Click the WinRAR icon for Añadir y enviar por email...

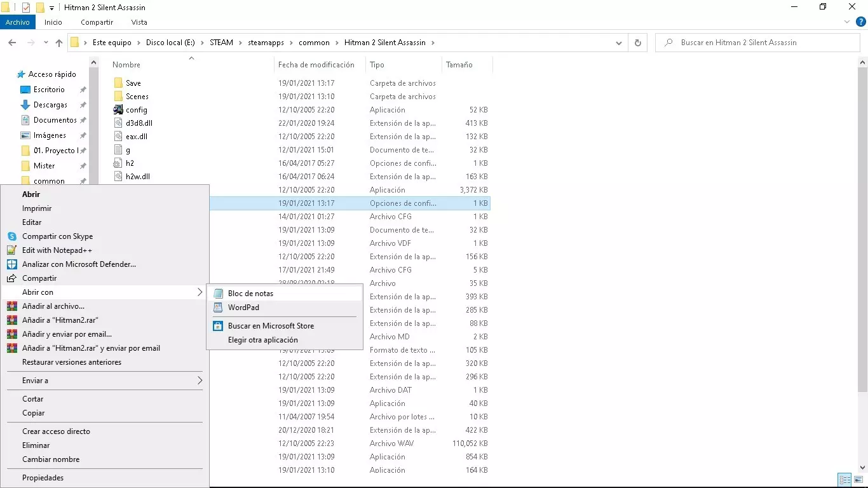coord(11,334)
